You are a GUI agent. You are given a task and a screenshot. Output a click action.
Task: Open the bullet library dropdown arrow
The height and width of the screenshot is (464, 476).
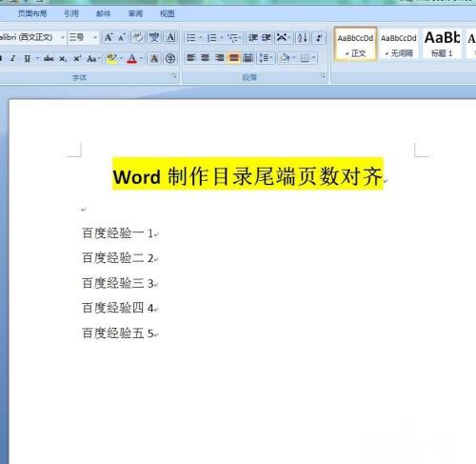click(201, 38)
